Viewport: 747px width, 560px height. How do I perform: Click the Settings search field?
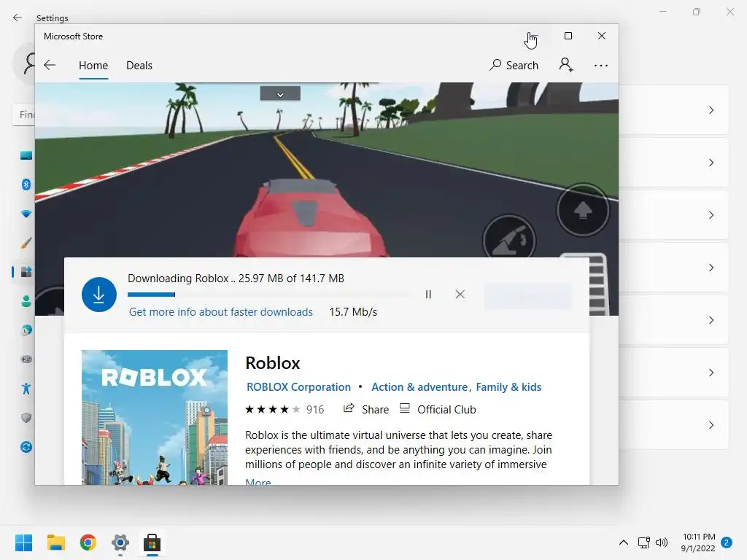pyautogui.click(x=24, y=114)
